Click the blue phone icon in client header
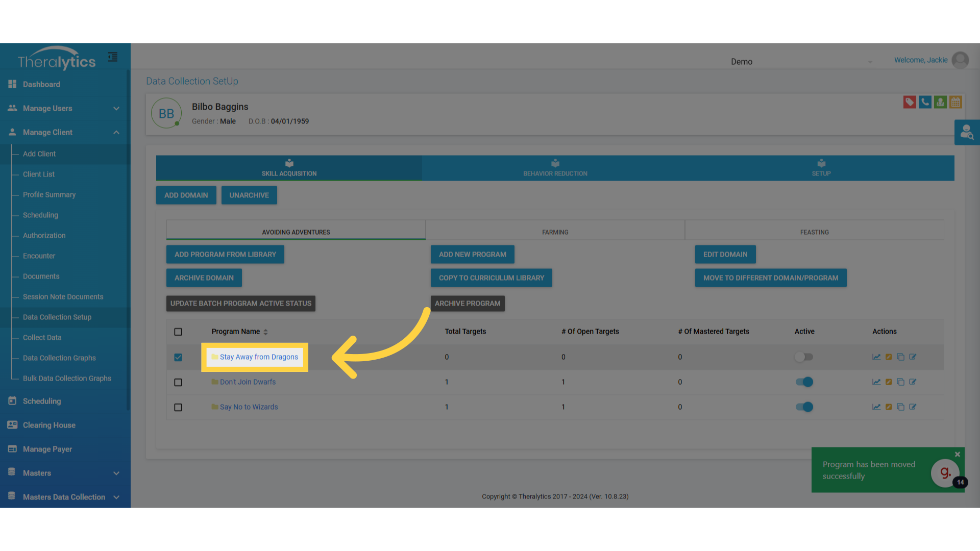The width and height of the screenshot is (980, 551). coord(924,102)
